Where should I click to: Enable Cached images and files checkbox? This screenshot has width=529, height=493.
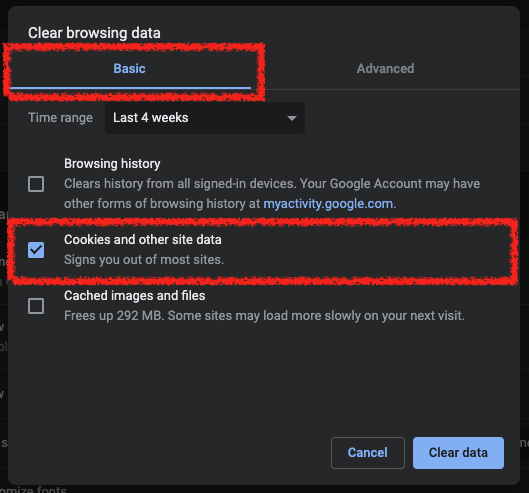coord(36,306)
